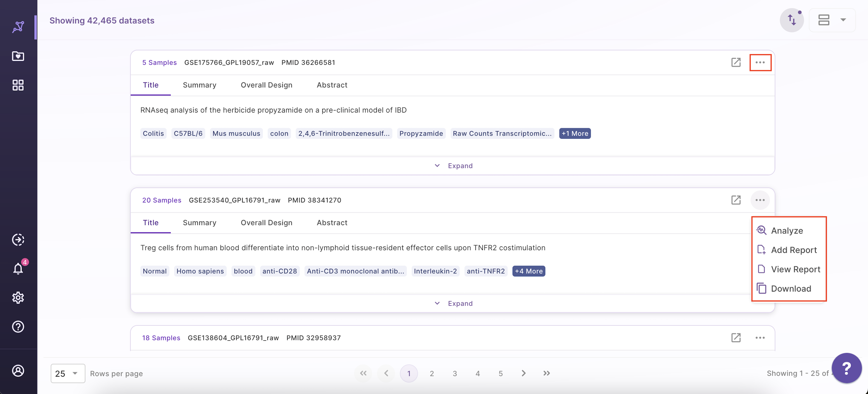The image size is (868, 394).
Task: Open notifications bell icon
Action: click(18, 268)
